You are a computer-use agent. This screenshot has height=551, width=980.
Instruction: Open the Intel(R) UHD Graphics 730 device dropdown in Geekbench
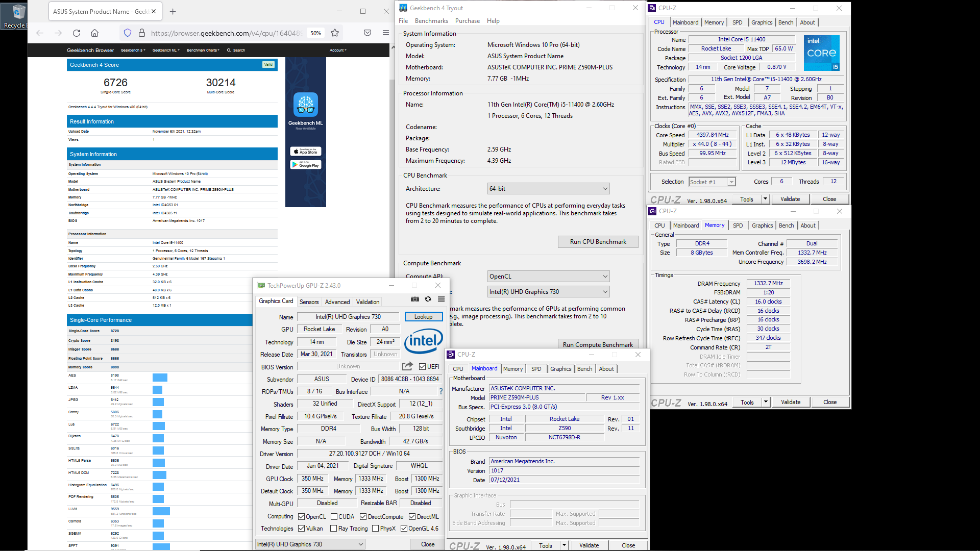click(x=549, y=292)
